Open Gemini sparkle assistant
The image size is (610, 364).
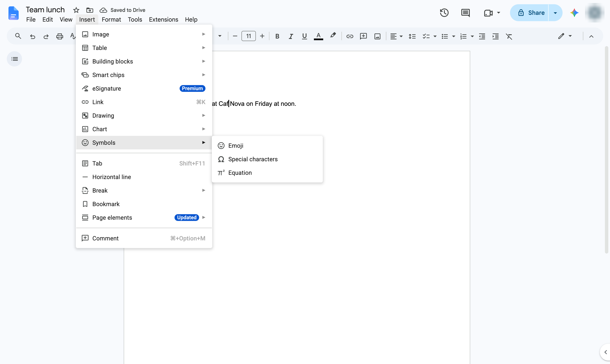pyautogui.click(x=574, y=13)
